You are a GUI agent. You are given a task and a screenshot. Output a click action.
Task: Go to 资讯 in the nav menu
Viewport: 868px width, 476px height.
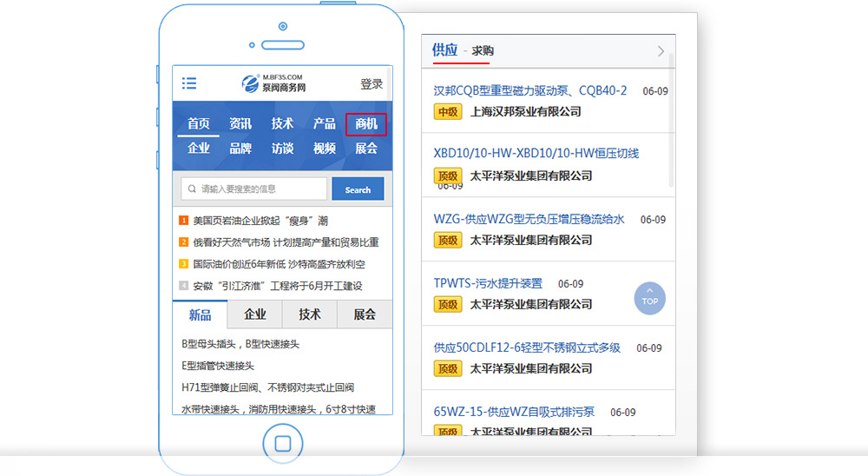pyautogui.click(x=240, y=124)
